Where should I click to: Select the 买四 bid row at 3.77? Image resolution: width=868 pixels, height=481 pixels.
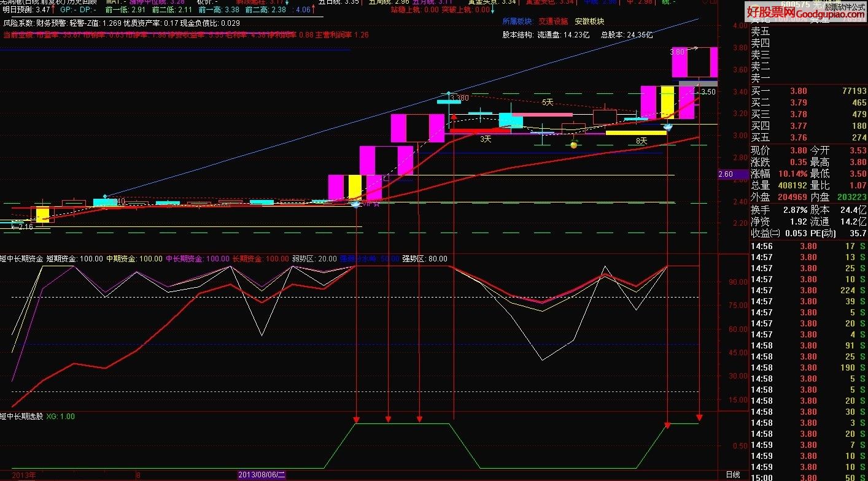pyautogui.click(x=809, y=126)
